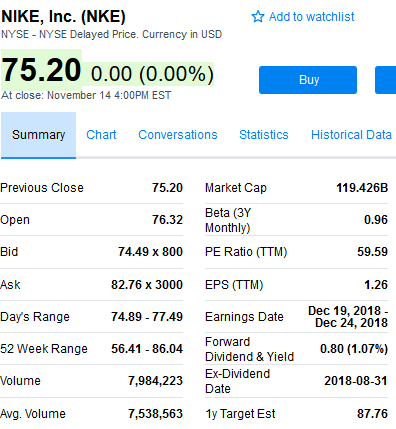Click the Day's Range value 74.89 - 77.49
Image resolution: width=396 pixels, height=429 pixels.
click(x=147, y=317)
